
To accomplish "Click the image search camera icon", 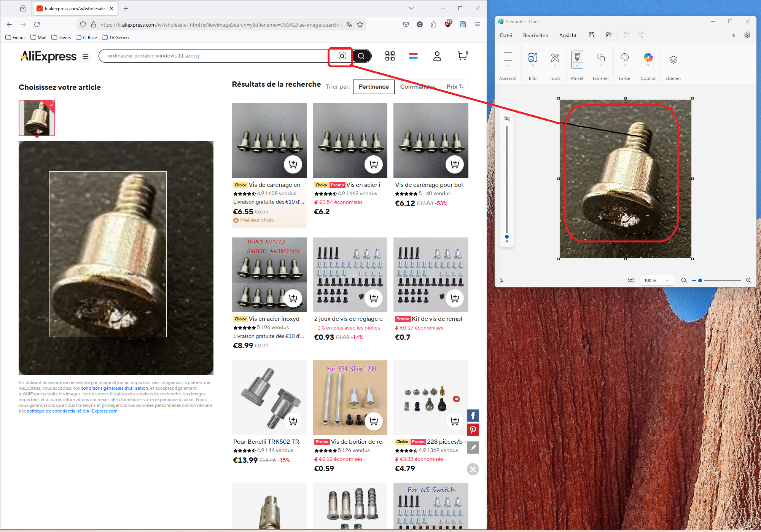I will 342,56.
